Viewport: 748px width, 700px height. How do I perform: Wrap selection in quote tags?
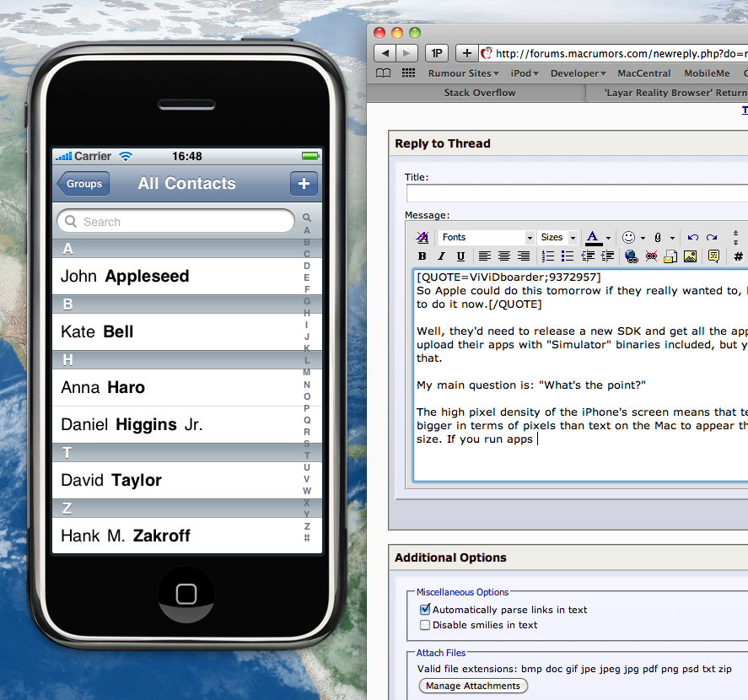point(713,256)
